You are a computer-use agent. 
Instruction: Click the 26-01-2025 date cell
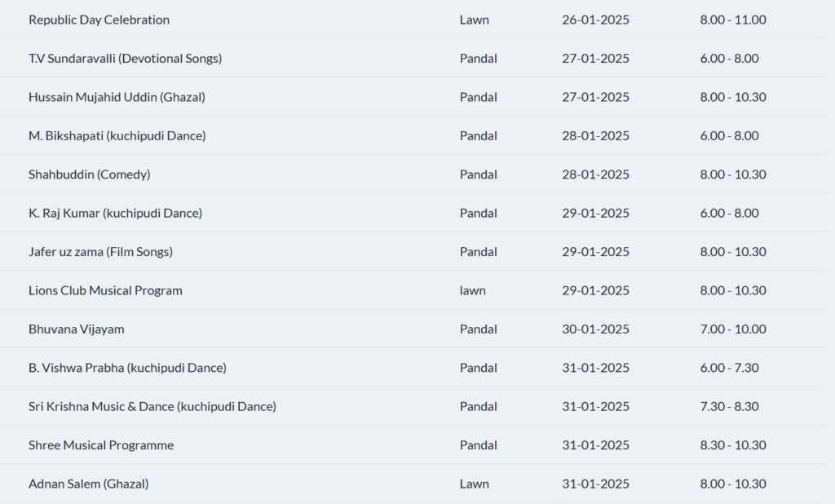tap(595, 20)
